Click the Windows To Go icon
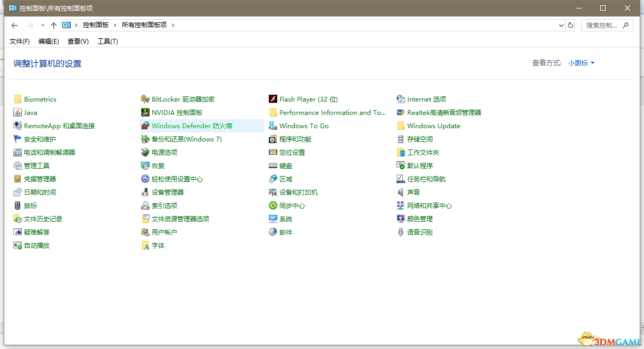This screenshot has width=644, height=349. pyautogui.click(x=273, y=126)
